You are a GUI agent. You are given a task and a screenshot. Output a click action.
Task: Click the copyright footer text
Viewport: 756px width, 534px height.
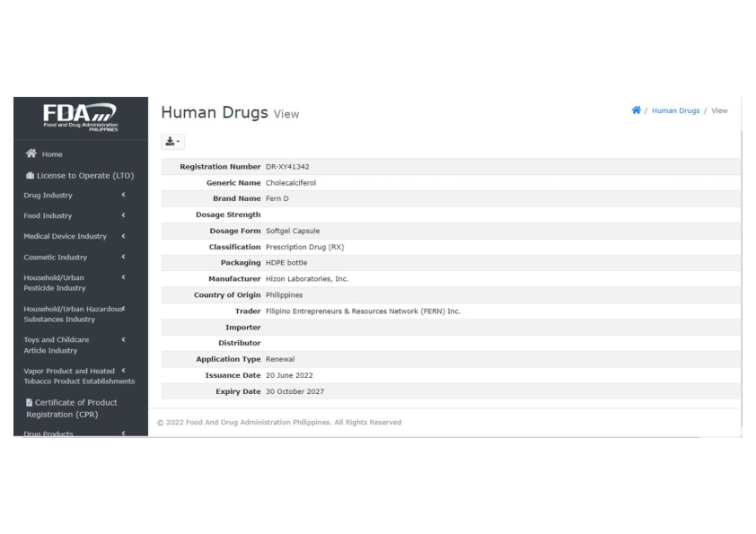click(279, 422)
